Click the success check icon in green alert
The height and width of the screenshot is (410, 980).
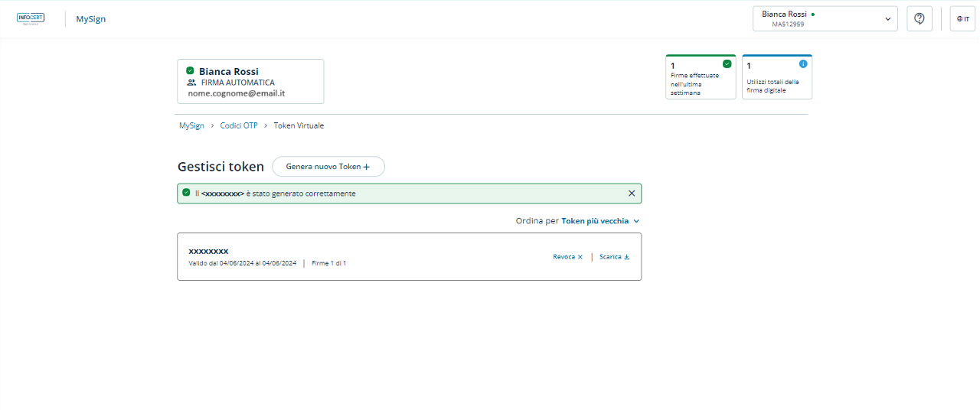186,193
